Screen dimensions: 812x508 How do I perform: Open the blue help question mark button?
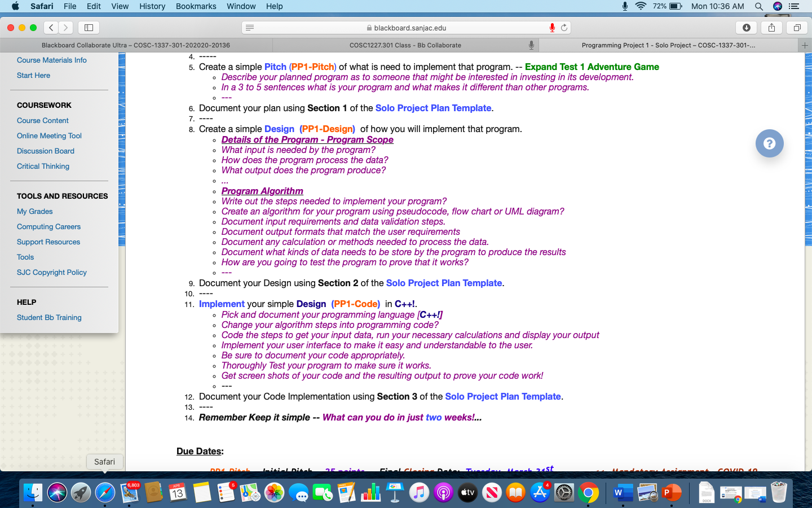[769, 143]
